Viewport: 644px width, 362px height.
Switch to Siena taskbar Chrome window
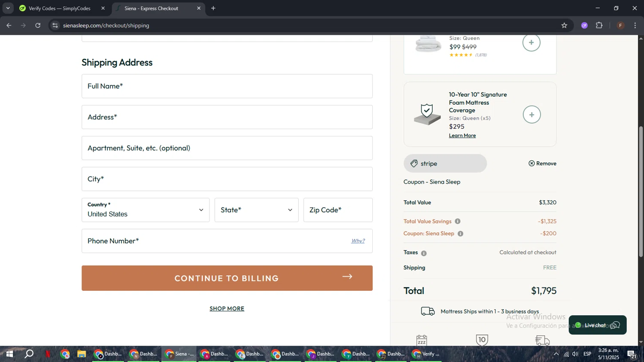pos(179,354)
